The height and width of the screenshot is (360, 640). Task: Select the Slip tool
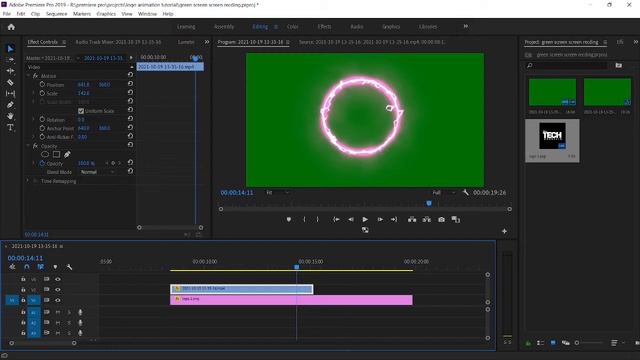coord(10,93)
